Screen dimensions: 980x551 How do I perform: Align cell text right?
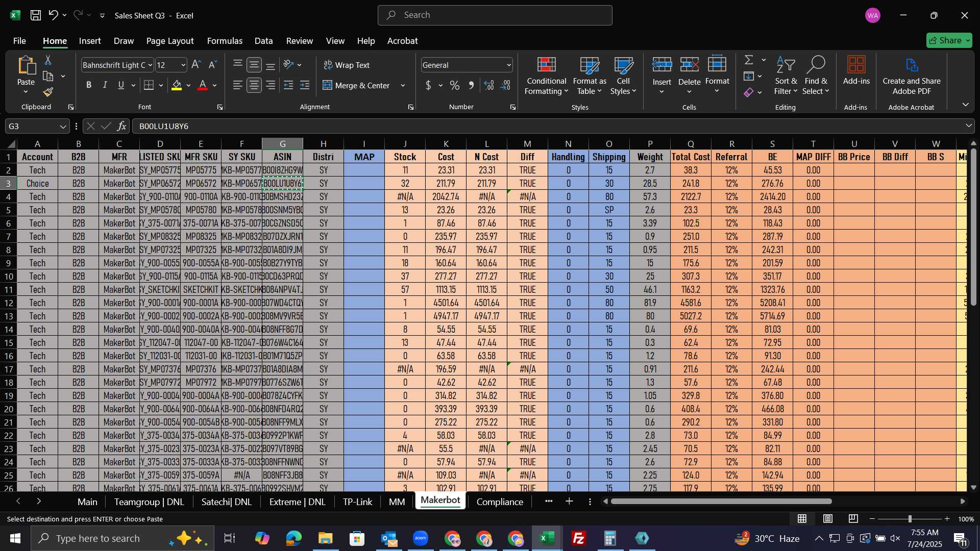[x=271, y=85]
